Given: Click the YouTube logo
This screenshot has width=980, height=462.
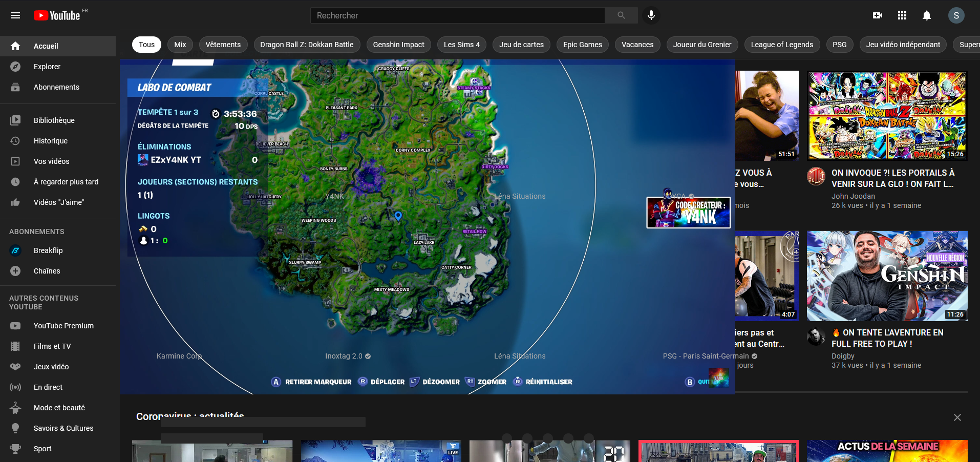Looking at the screenshot, I should 55,15.
